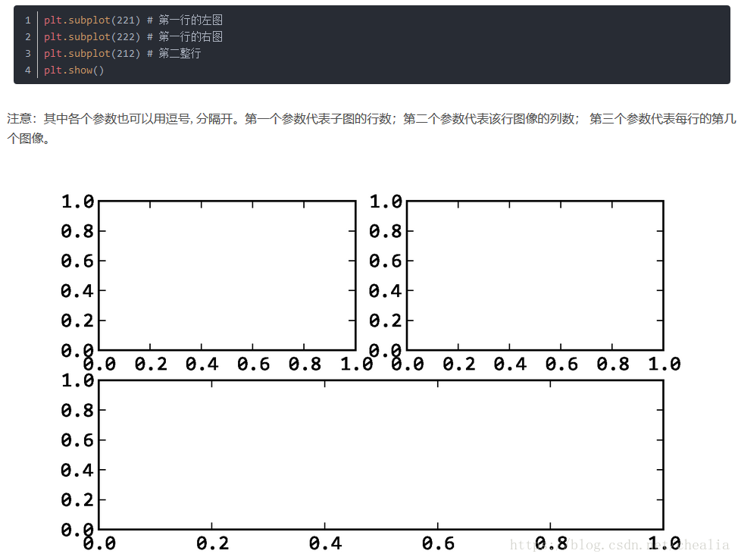
Task: Click the dark code block background
Action: tap(455, 45)
